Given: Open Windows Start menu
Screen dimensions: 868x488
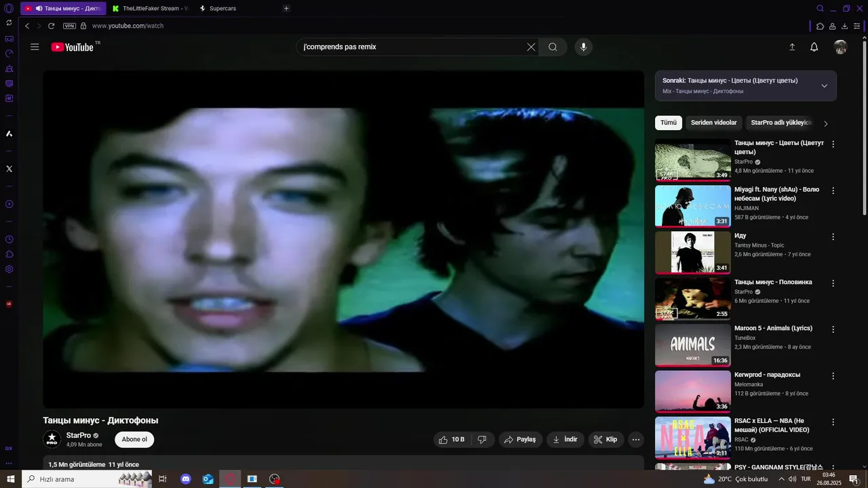Looking at the screenshot, I should (x=10, y=479).
